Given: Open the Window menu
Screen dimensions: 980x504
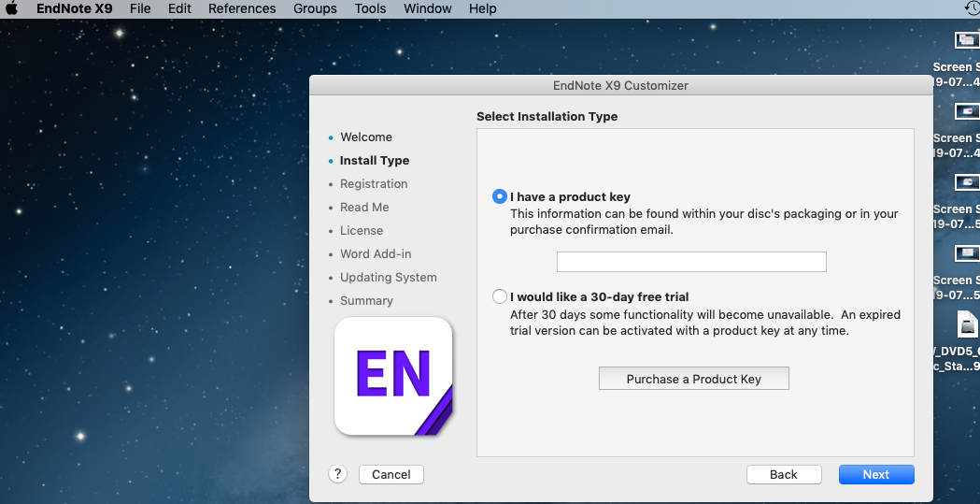Looking at the screenshot, I should (427, 8).
